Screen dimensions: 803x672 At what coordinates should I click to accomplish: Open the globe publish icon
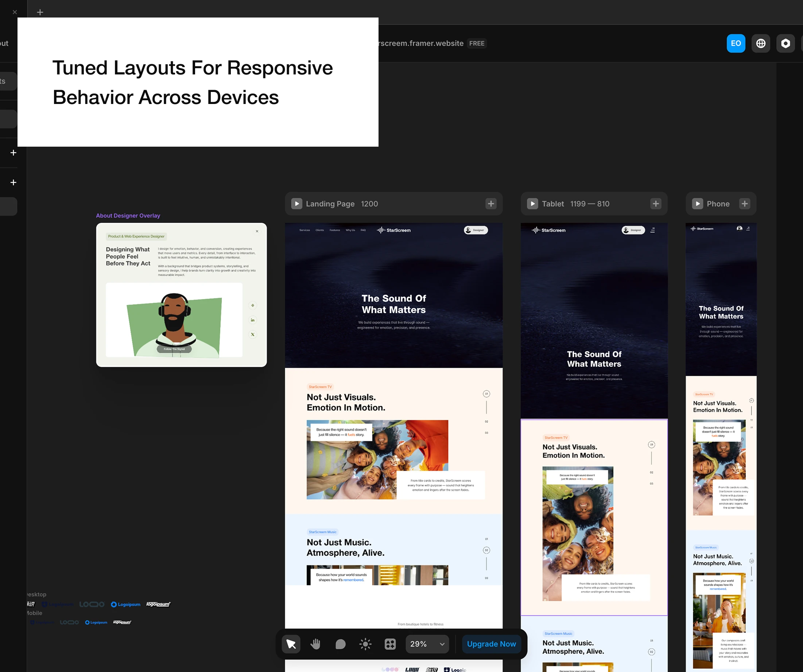pyautogui.click(x=761, y=44)
